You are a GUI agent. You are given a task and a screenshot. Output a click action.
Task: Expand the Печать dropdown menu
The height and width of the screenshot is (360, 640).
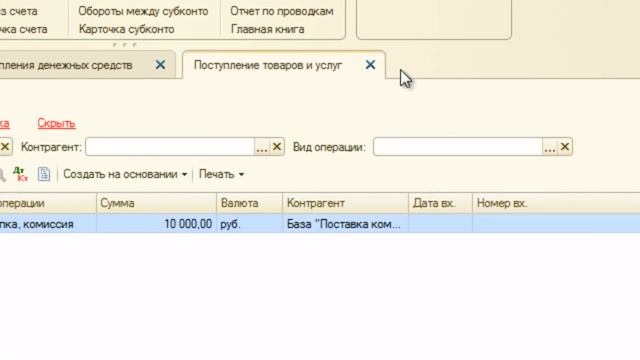pos(221,174)
